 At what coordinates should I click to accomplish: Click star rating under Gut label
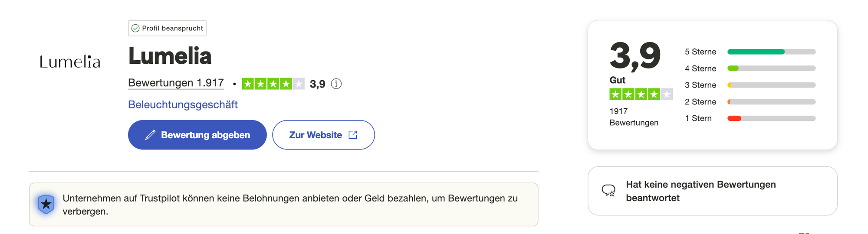[x=641, y=94]
